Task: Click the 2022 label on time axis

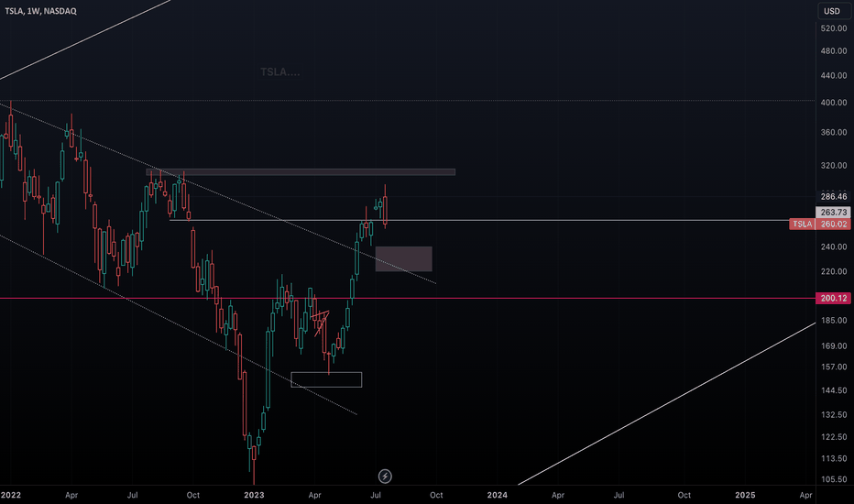Action: [x=11, y=495]
